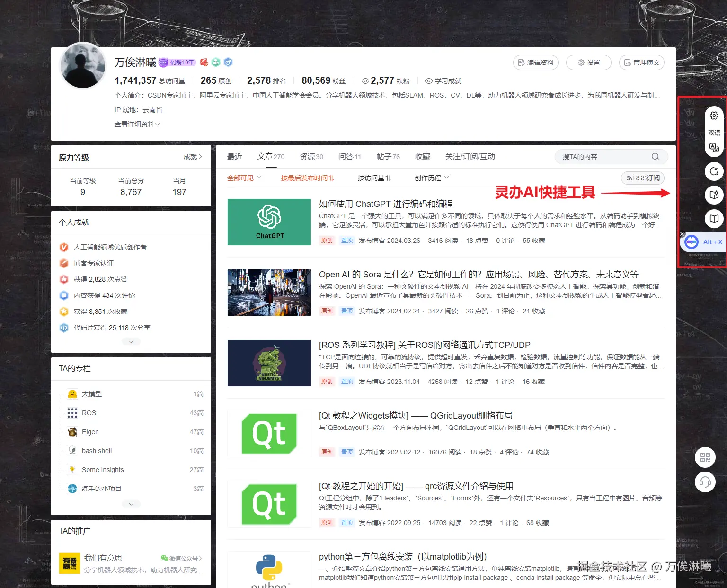The width and height of the screenshot is (727, 588).
Task: Click the Sora city street thumbnail
Action: (269, 293)
